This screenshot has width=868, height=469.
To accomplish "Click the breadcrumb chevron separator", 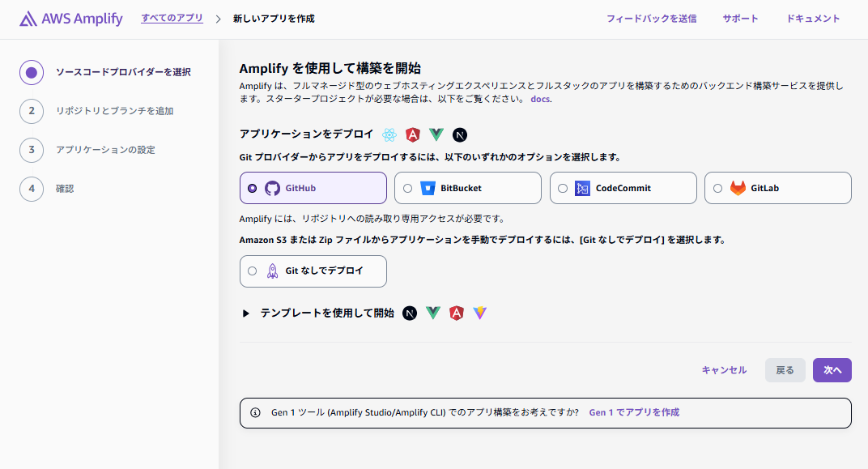I will pos(218,19).
